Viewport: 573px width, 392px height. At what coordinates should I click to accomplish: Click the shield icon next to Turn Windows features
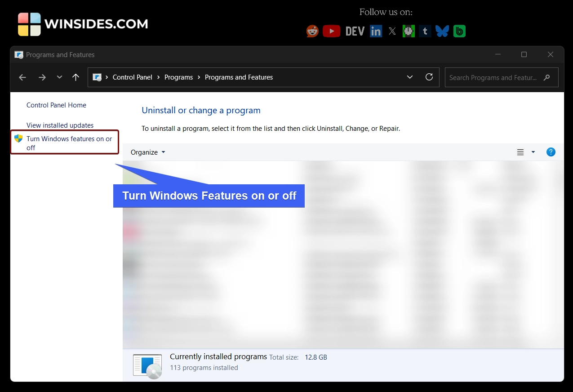(x=18, y=138)
